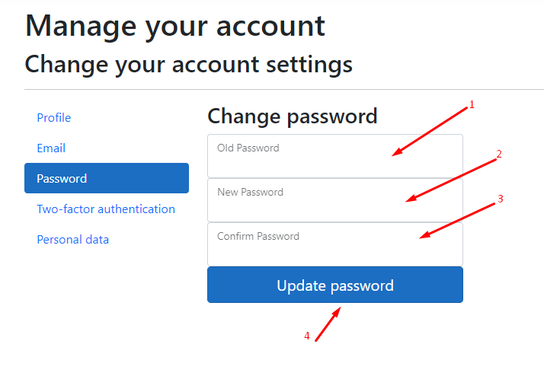544x392 pixels.
Task: Click the red arrow below Update password
Action: tap(328, 323)
